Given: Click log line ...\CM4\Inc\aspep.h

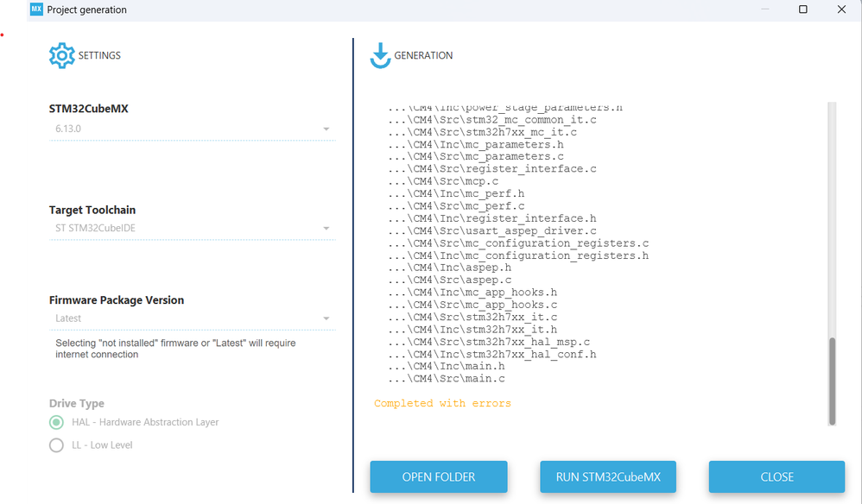Looking at the screenshot, I should (x=450, y=268).
